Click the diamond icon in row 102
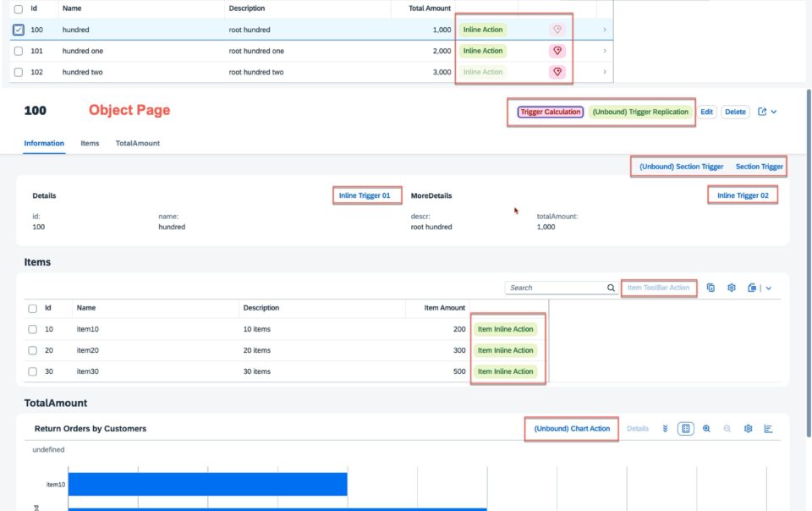The image size is (812, 511). tap(557, 72)
